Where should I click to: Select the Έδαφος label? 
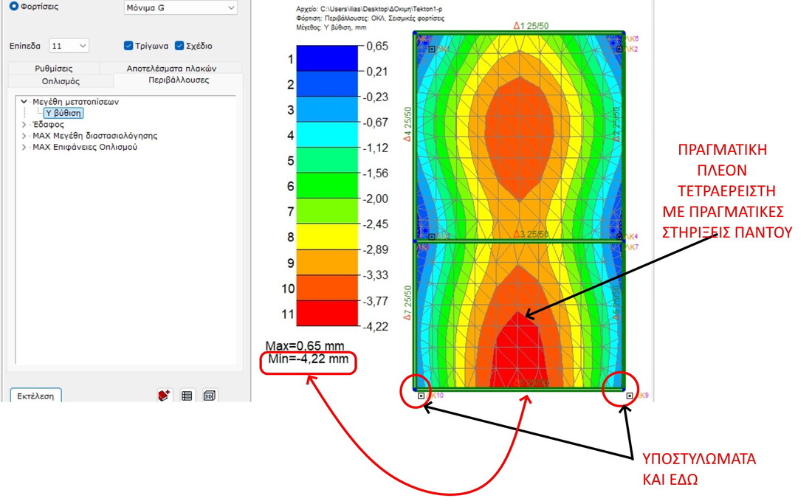(x=49, y=125)
